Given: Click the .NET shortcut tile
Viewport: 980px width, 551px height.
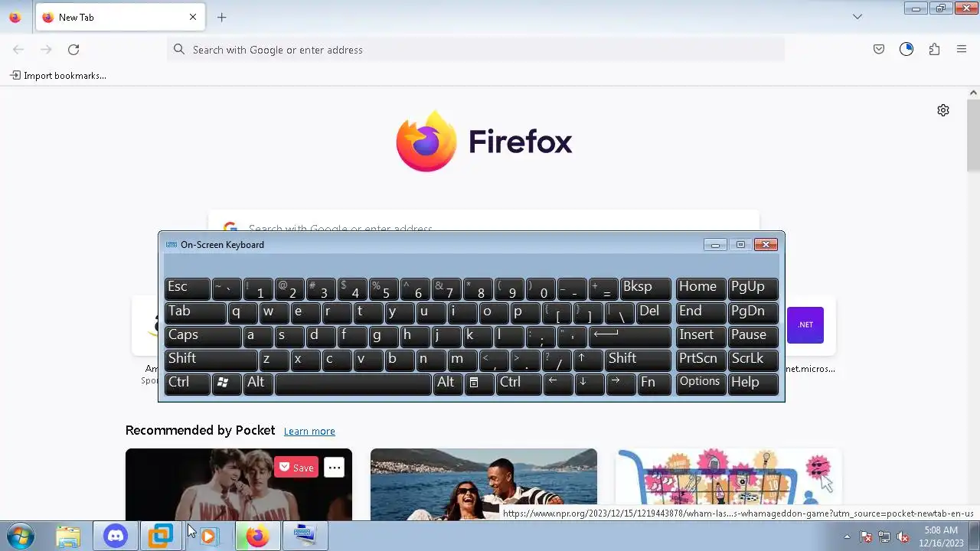Looking at the screenshot, I should click(x=805, y=324).
